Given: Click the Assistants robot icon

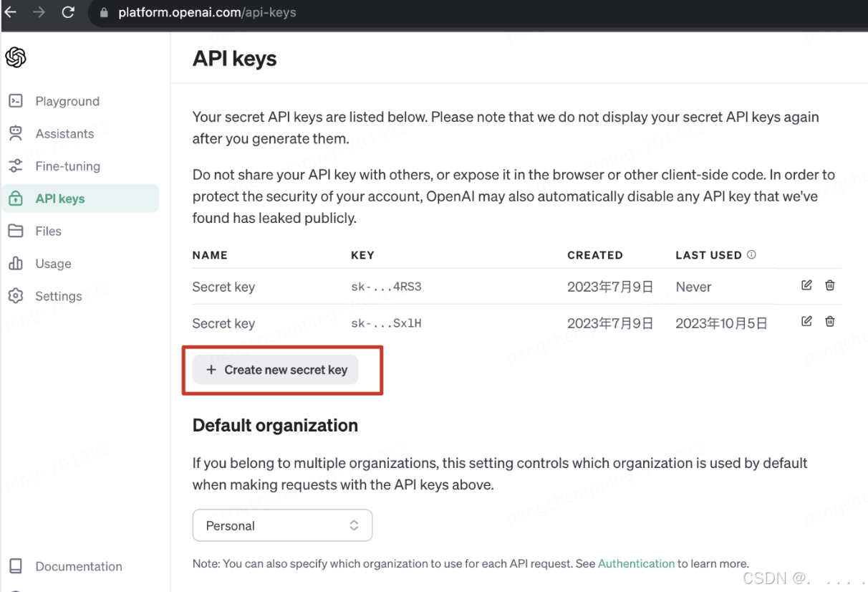Looking at the screenshot, I should pos(16,133).
